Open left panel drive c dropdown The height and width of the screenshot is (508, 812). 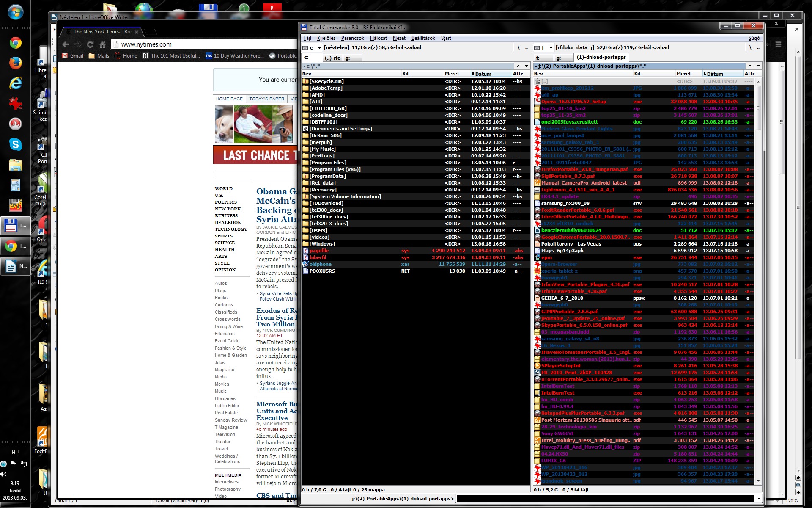pyautogui.click(x=312, y=48)
